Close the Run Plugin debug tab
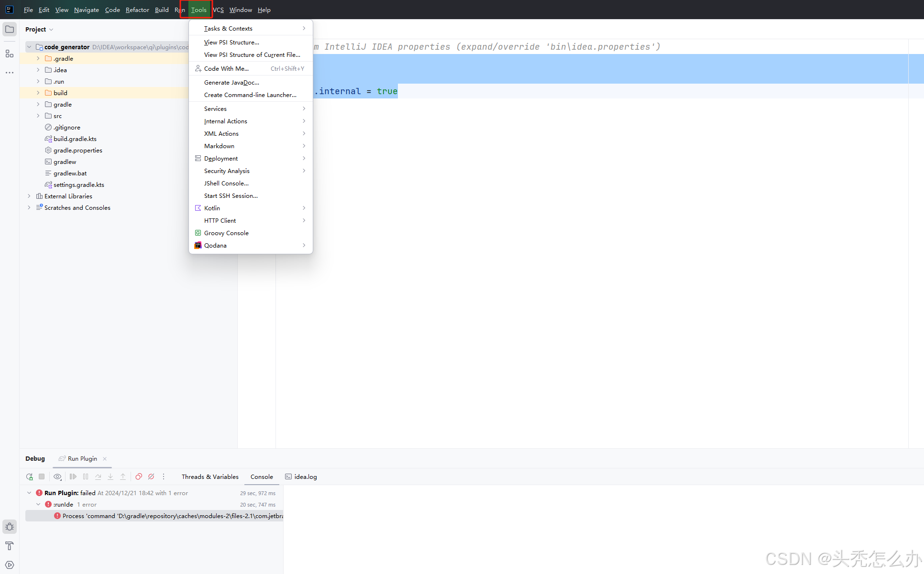 [105, 458]
